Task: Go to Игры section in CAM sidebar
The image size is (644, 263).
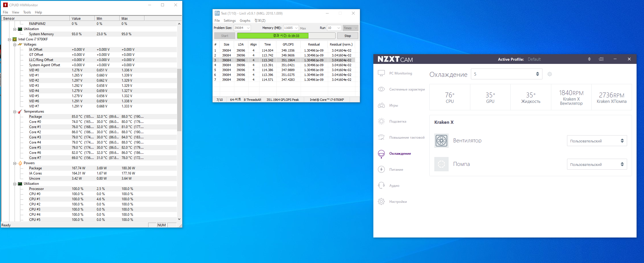Action: point(394,105)
